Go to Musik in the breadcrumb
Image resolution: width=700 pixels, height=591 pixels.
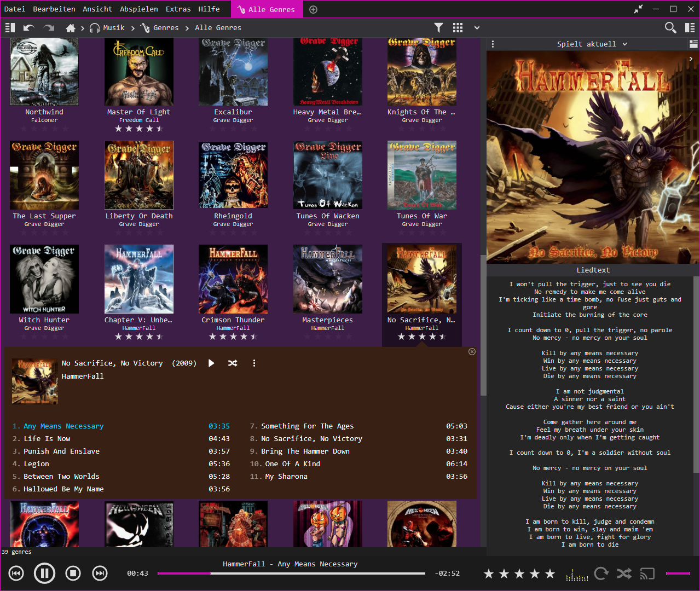[107, 27]
